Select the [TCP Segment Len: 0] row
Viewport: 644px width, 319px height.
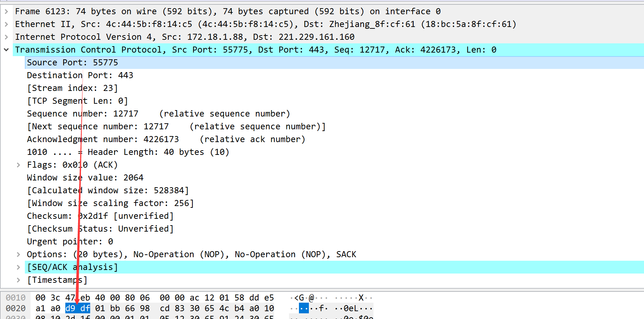click(x=334, y=101)
